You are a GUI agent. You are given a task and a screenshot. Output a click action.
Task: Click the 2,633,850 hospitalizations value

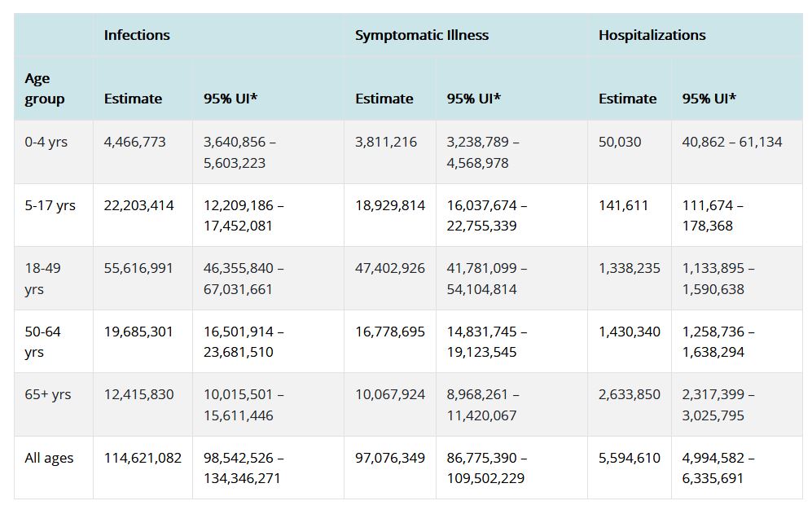click(630, 394)
